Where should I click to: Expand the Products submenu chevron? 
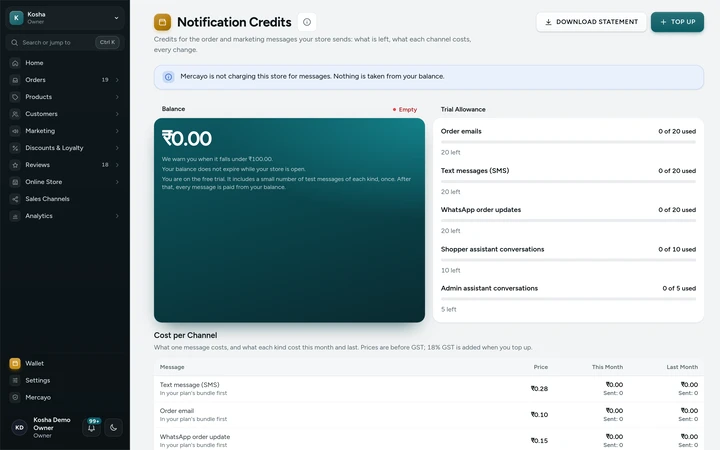(117, 97)
